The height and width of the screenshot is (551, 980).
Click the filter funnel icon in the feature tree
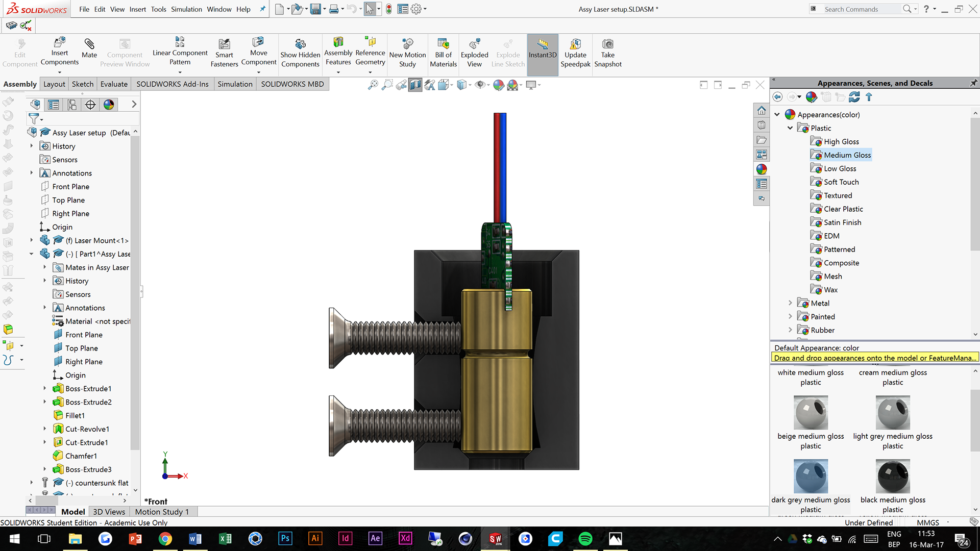click(34, 119)
